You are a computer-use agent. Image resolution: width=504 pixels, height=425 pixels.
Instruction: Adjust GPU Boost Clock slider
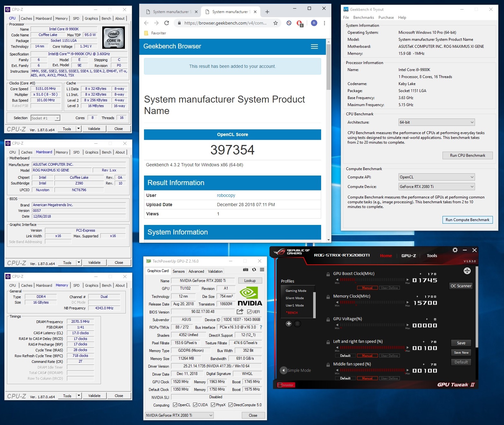[x=372, y=280]
